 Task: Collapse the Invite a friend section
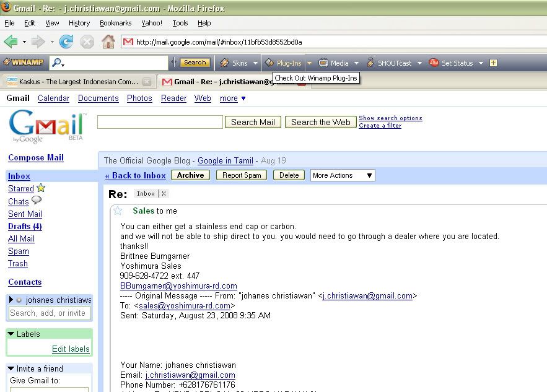(x=11, y=368)
